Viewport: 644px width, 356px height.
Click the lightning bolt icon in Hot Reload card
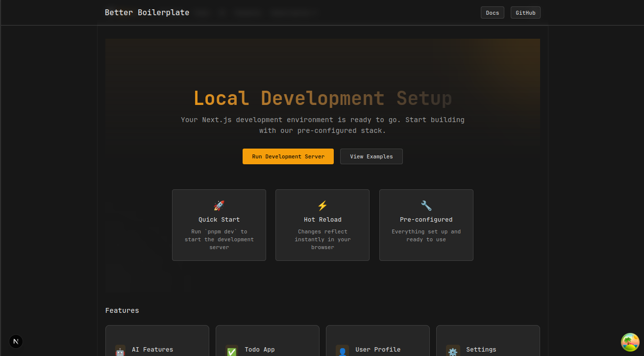[x=322, y=205]
